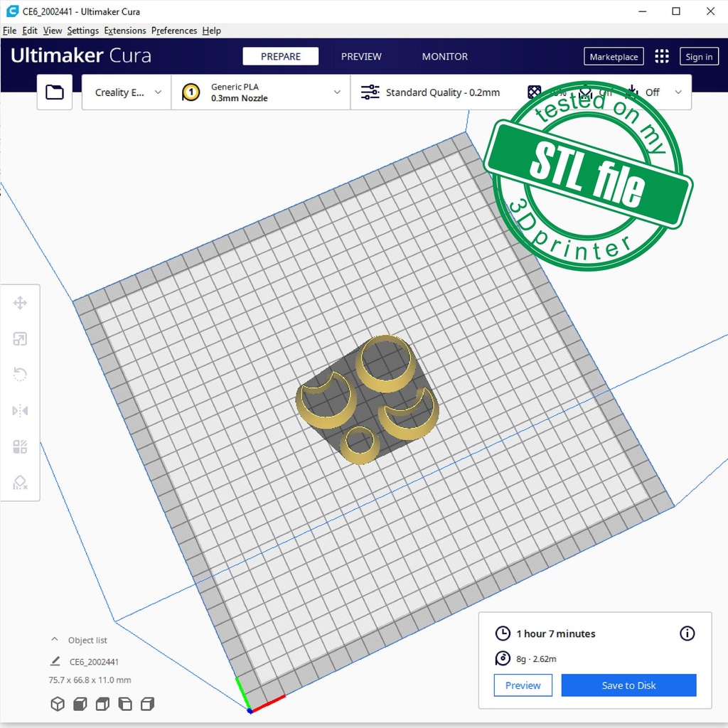Click Save to Disk button
Screen dimensions: 728x728
coord(628,685)
